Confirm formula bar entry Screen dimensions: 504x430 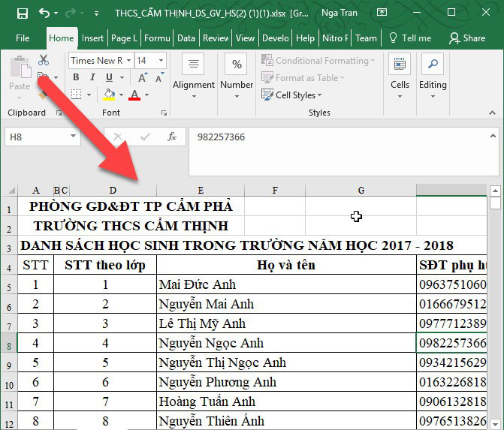[145, 137]
